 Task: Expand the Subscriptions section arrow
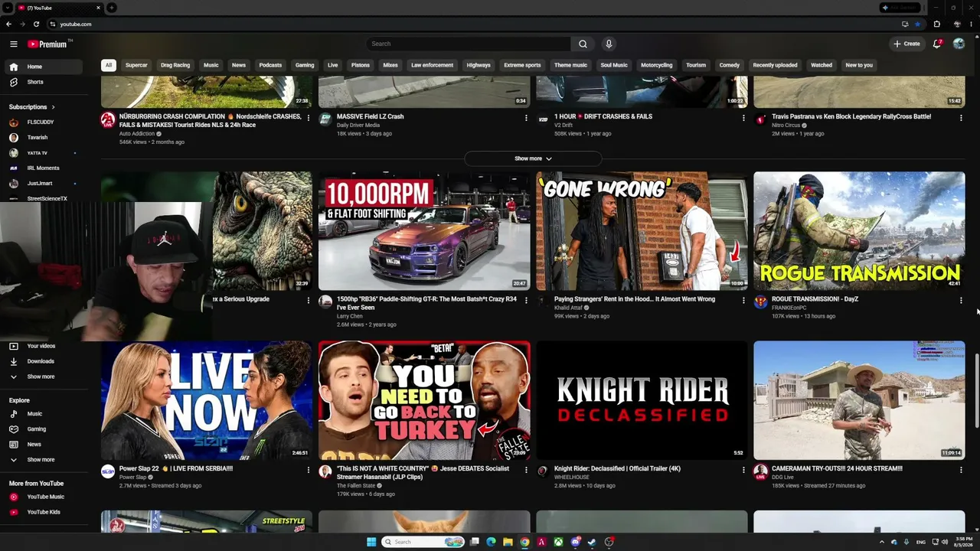coord(53,107)
